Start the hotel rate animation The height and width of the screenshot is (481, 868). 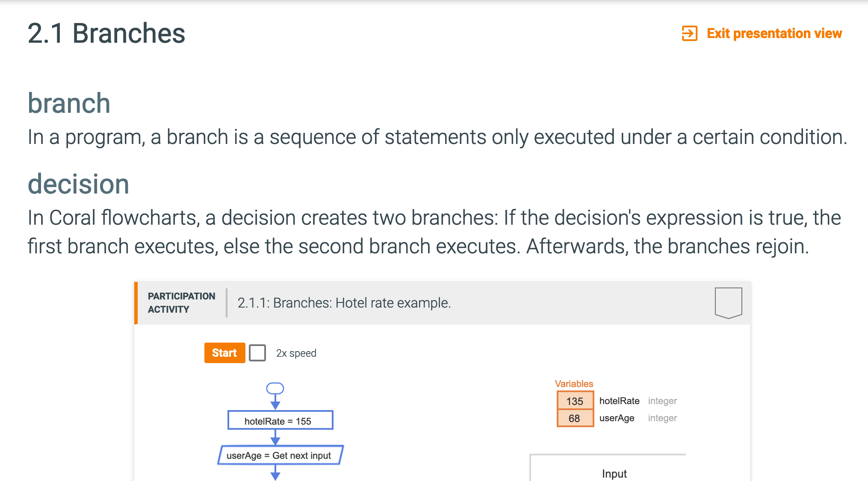[224, 353]
